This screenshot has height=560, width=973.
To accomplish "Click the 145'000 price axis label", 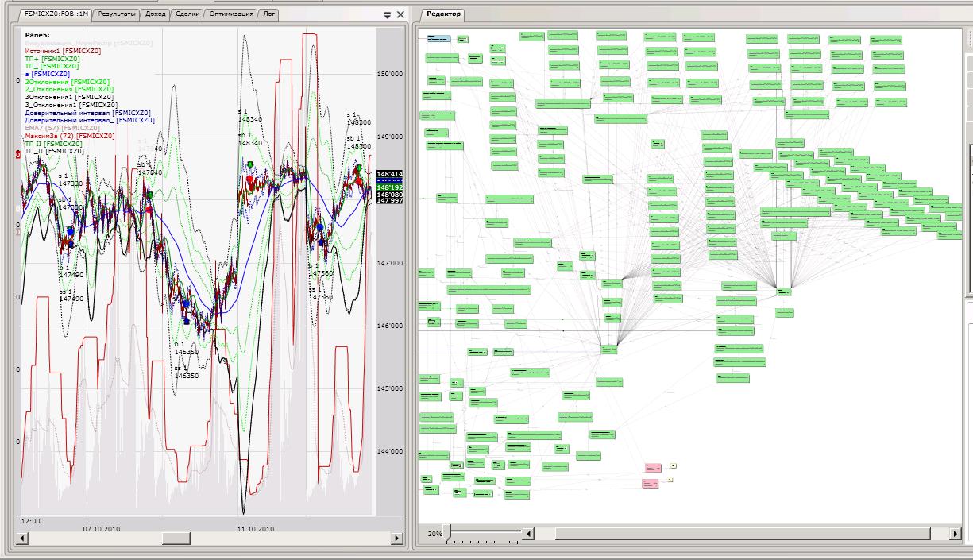I will [390, 388].
